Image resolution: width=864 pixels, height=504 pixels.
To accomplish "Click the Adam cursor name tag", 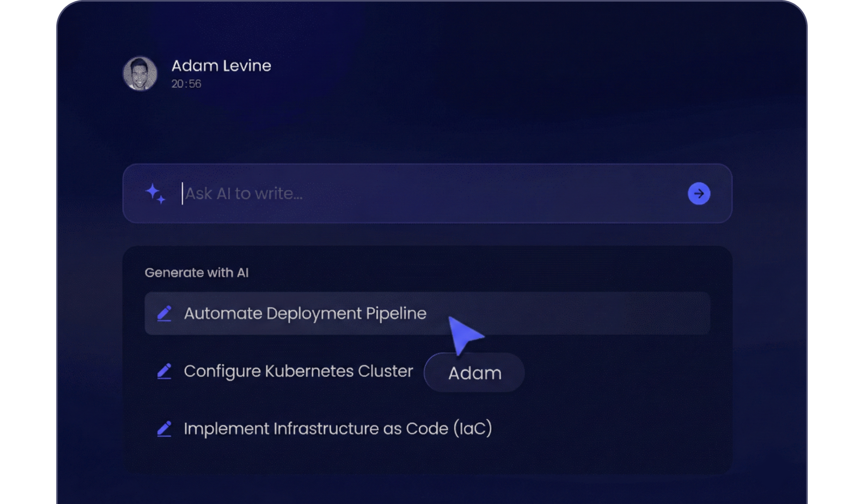I will pyautogui.click(x=475, y=373).
